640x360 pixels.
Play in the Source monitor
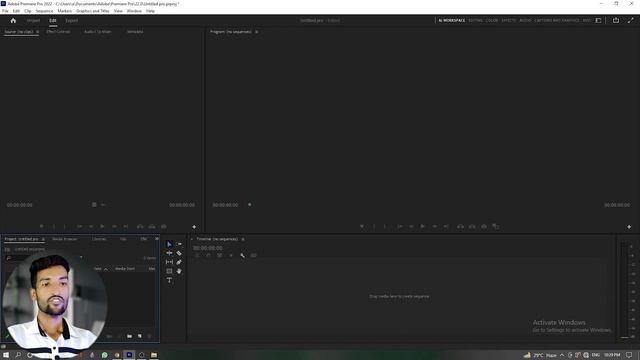pos(102,227)
